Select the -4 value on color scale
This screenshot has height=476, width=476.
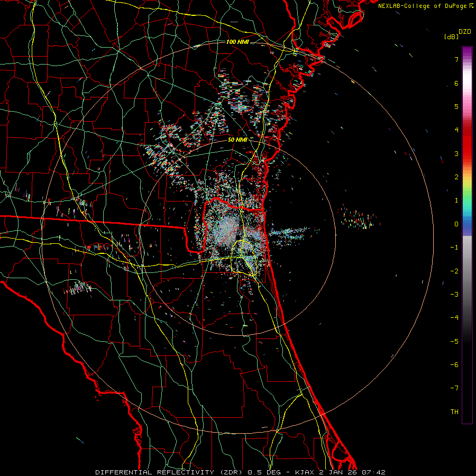[x=454, y=318]
